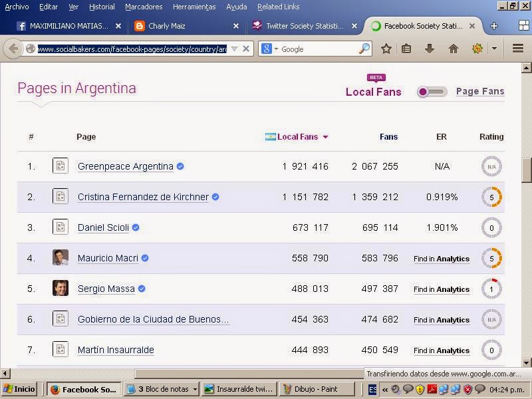Click the search magnifier icon
This screenshot has width=532, height=399.
click(x=364, y=49)
